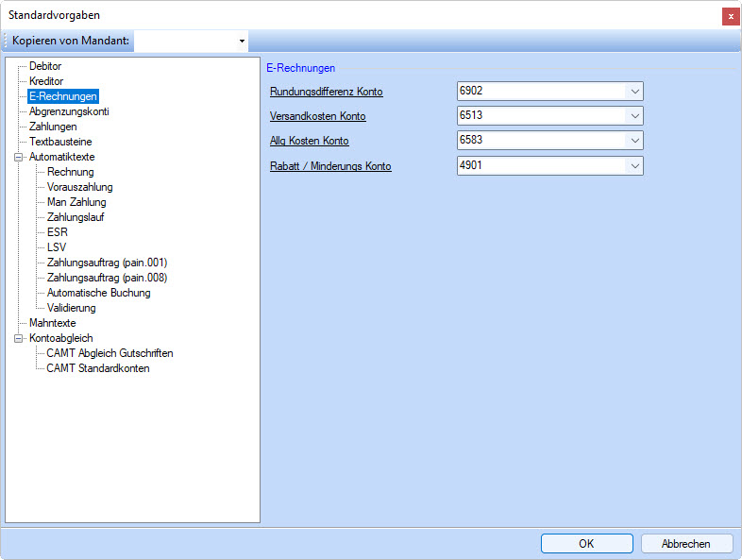Open the Rundungsdifferenz Konto dropdown arrow
The image size is (742, 560).
click(634, 92)
